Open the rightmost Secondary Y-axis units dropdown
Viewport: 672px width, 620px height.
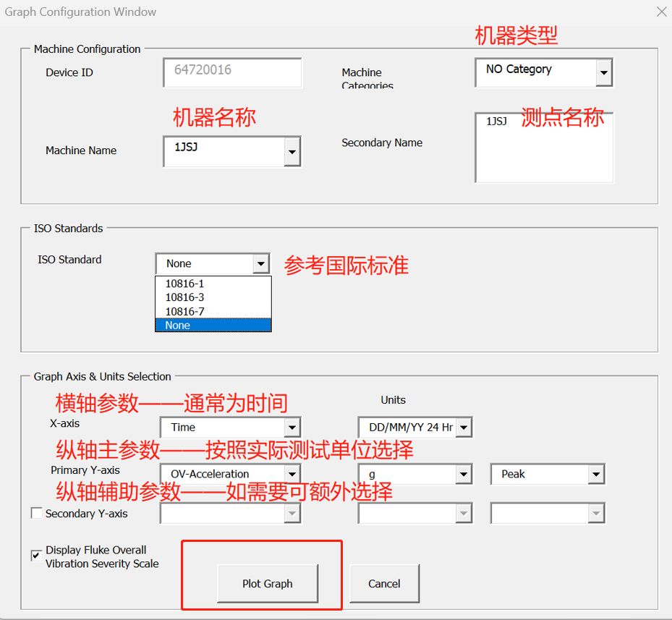pyautogui.click(x=595, y=512)
